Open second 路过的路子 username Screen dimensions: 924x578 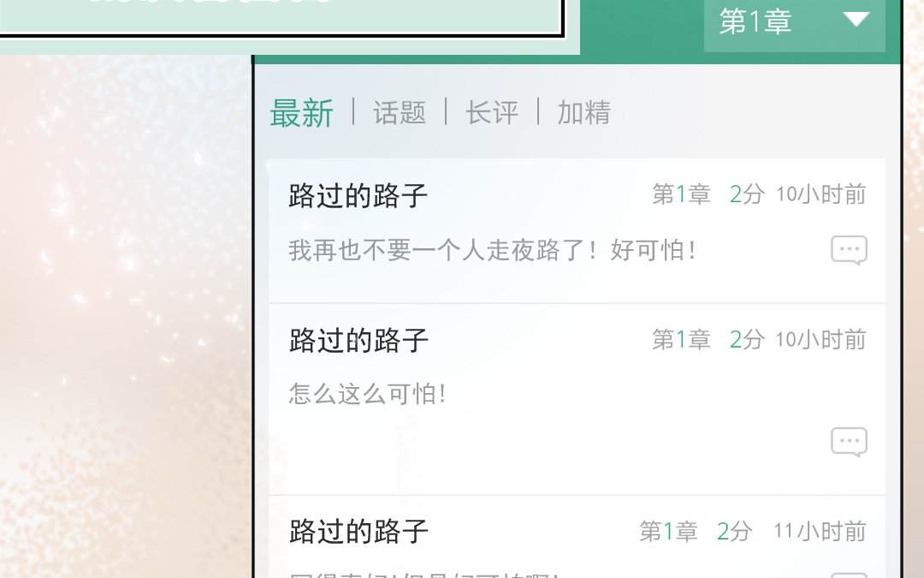pos(358,340)
